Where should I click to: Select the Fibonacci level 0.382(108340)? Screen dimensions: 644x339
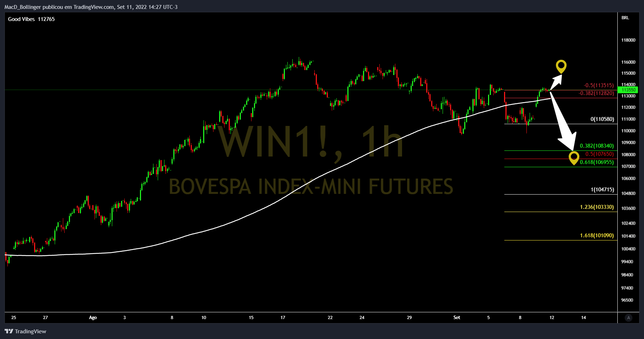coord(597,146)
